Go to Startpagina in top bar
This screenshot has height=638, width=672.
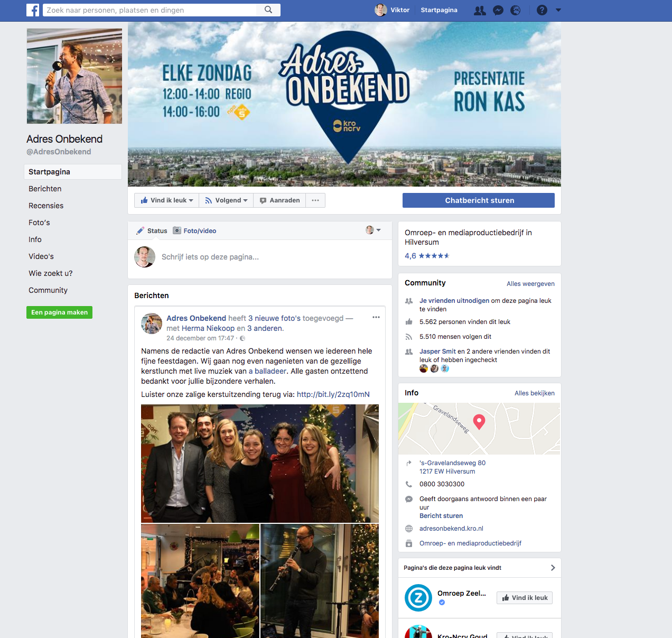tap(439, 10)
